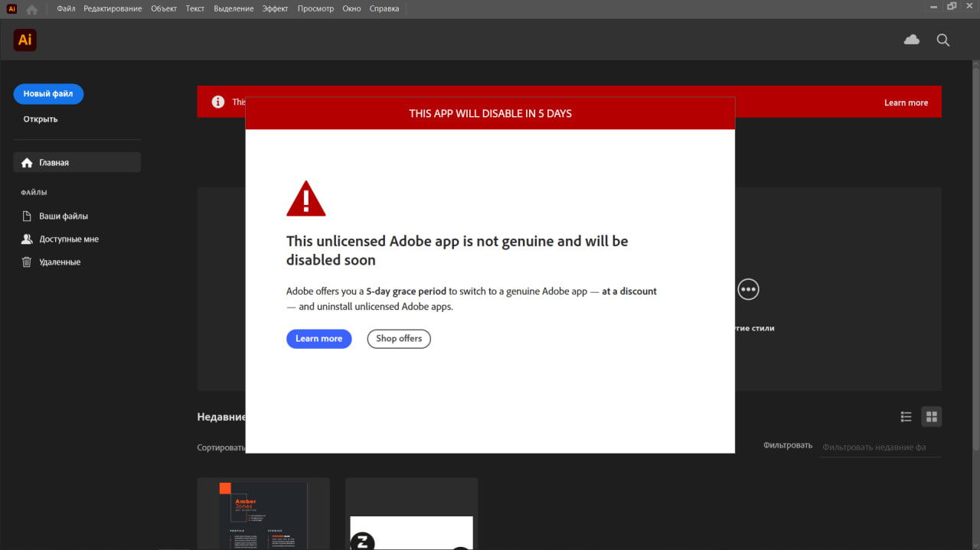Switch to grid view of recent files
The width and height of the screenshot is (980, 550).
pos(931,417)
